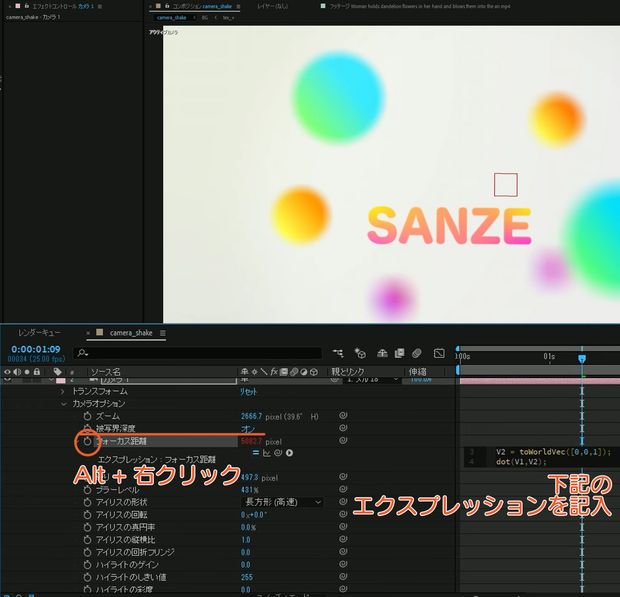Screen dimensions: 620x597
Task: Click the label tag column icon
Action: 57,372
